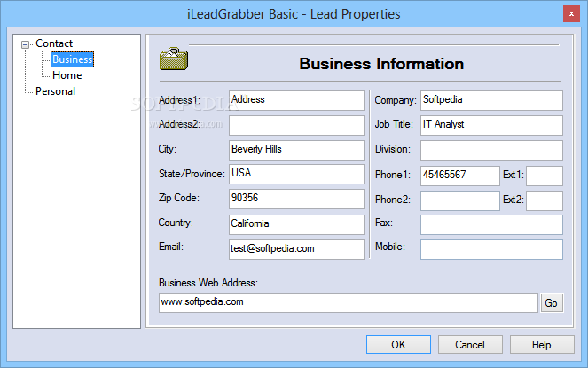588x368 pixels.
Task: Close the Lead Properties dialog
Action: pos(571,14)
